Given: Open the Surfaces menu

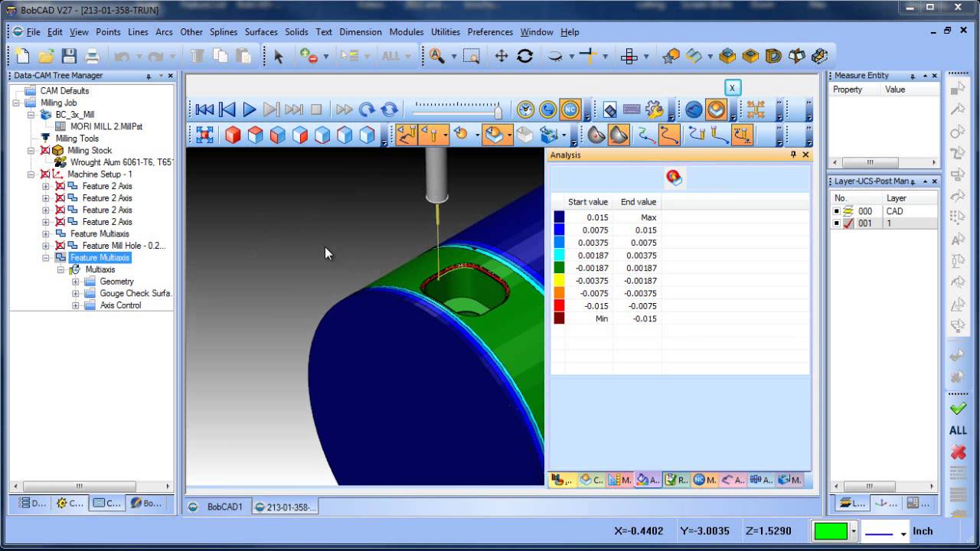Looking at the screenshot, I should 261,32.
